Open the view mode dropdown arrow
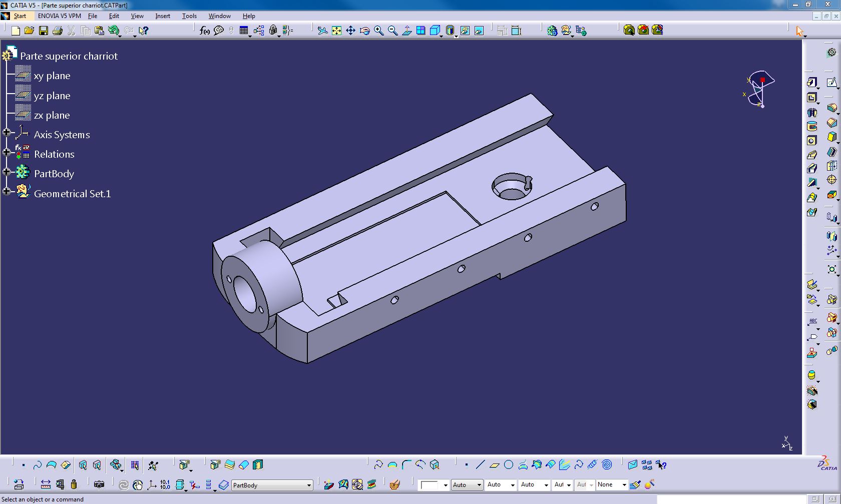The height and width of the screenshot is (504, 841). [456, 37]
